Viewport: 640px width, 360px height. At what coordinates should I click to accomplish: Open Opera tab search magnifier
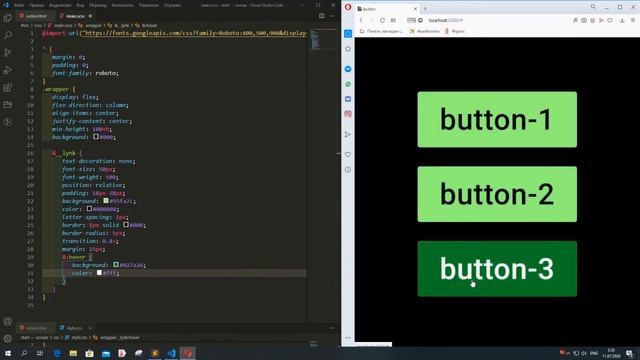point(593,7)
